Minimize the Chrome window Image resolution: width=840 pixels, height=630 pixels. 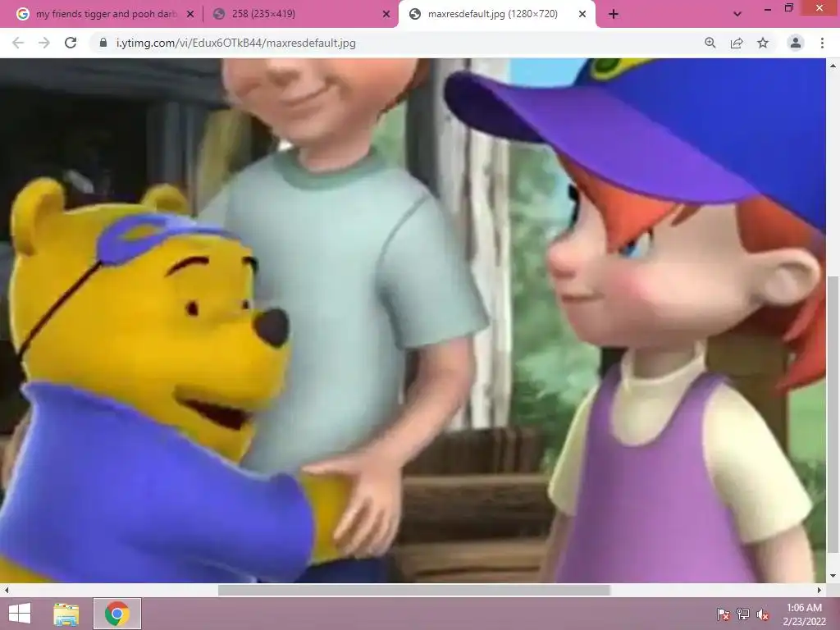(x=767, y=8)
